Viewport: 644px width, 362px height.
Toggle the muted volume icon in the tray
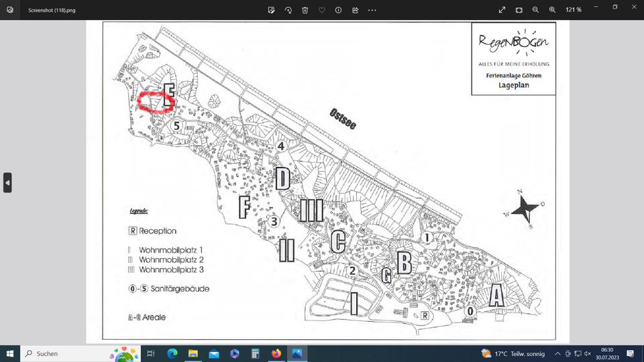point(587,353)
